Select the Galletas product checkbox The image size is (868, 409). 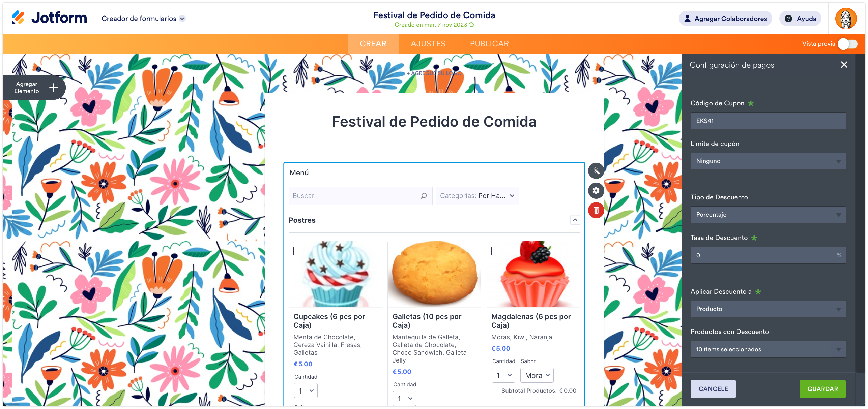[x=397, y=251]
